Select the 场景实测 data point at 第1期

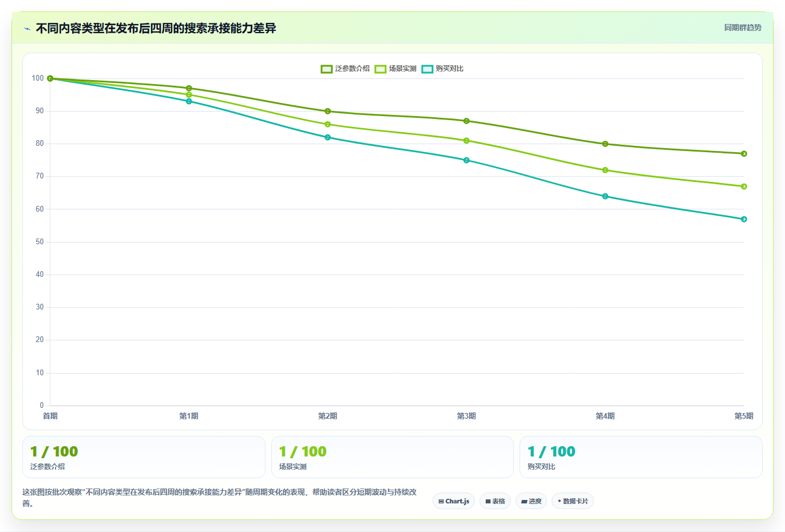[189, 95]
